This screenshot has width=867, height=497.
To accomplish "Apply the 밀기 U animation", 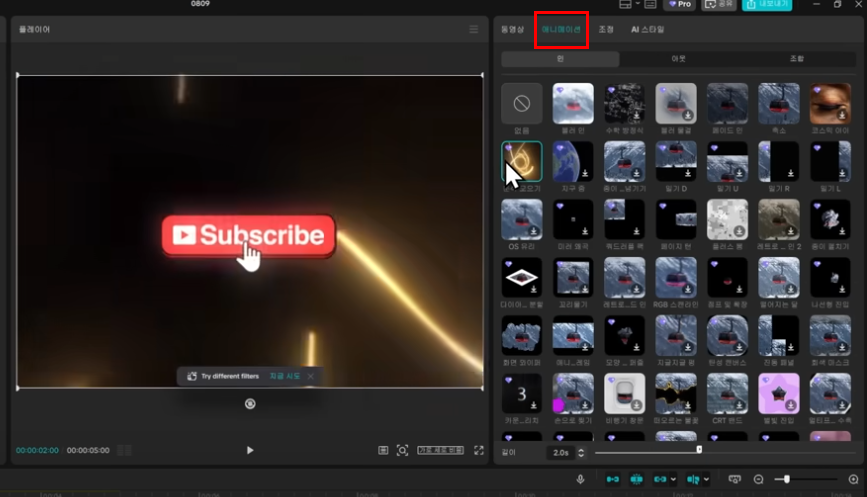I will point(727,161).
